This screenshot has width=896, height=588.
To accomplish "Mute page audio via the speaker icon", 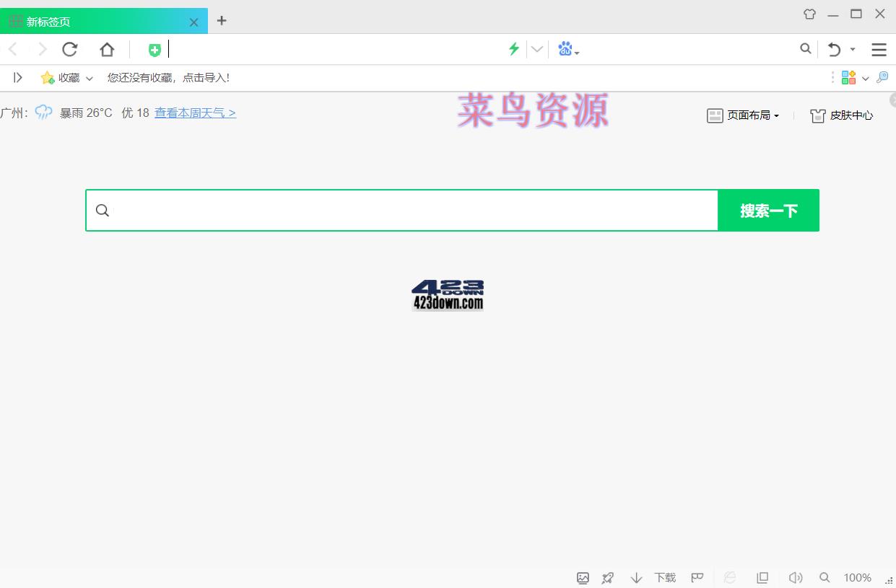I will click(796, 577).
